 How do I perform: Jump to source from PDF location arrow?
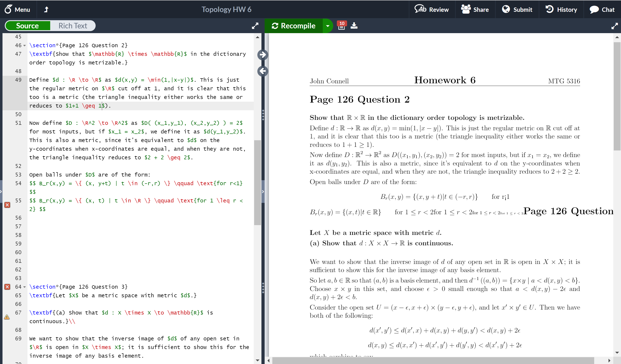[x=263, y=71]
